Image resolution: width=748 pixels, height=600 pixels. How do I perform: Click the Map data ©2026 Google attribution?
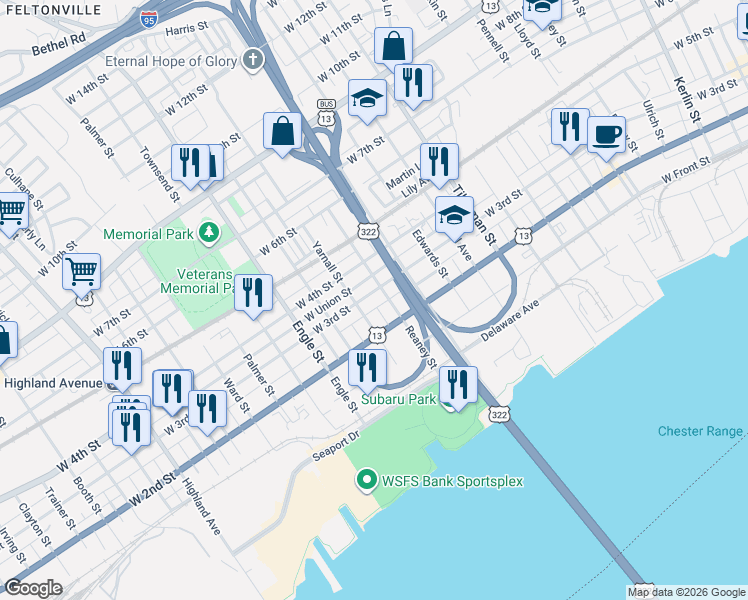coord(687,593)
